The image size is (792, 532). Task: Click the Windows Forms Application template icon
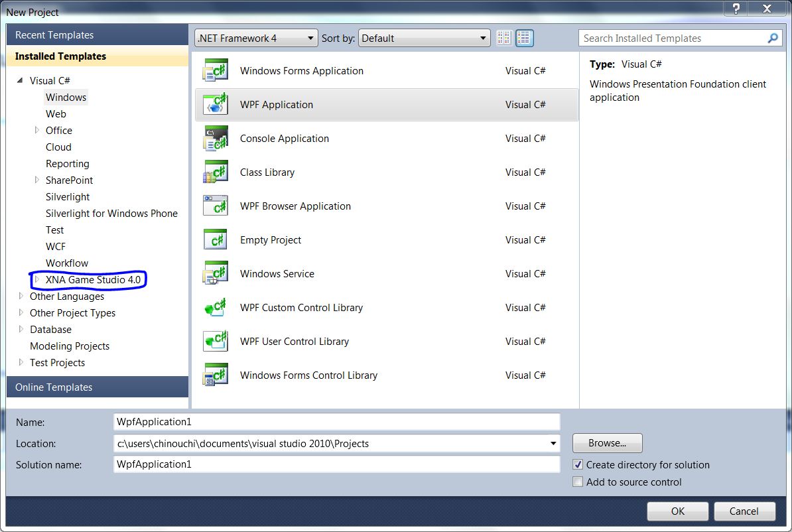(216, 71)
